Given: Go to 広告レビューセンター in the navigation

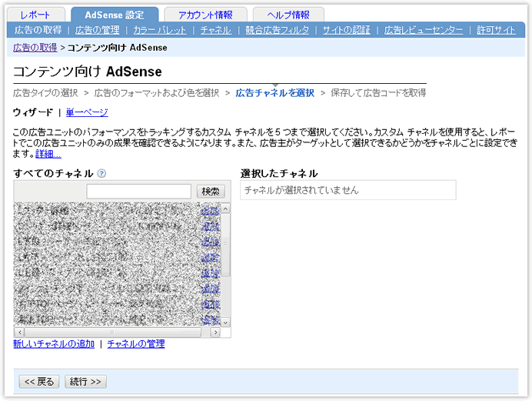Looking at the screenshot, I should (424, 30).
